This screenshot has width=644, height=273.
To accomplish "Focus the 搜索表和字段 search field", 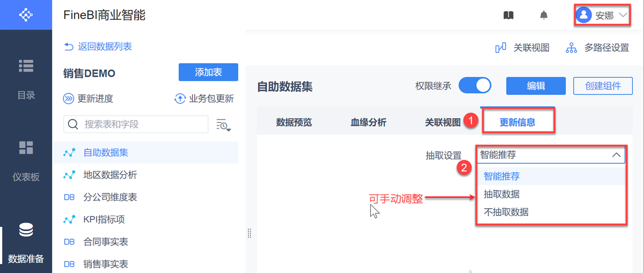I will 136,124.
